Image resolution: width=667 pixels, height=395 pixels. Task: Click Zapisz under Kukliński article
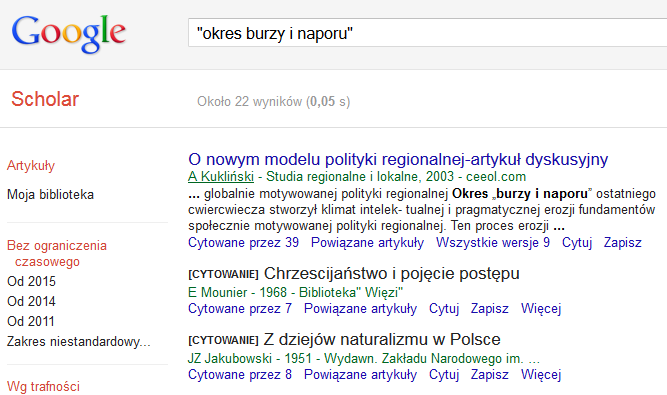coord(623,242)
